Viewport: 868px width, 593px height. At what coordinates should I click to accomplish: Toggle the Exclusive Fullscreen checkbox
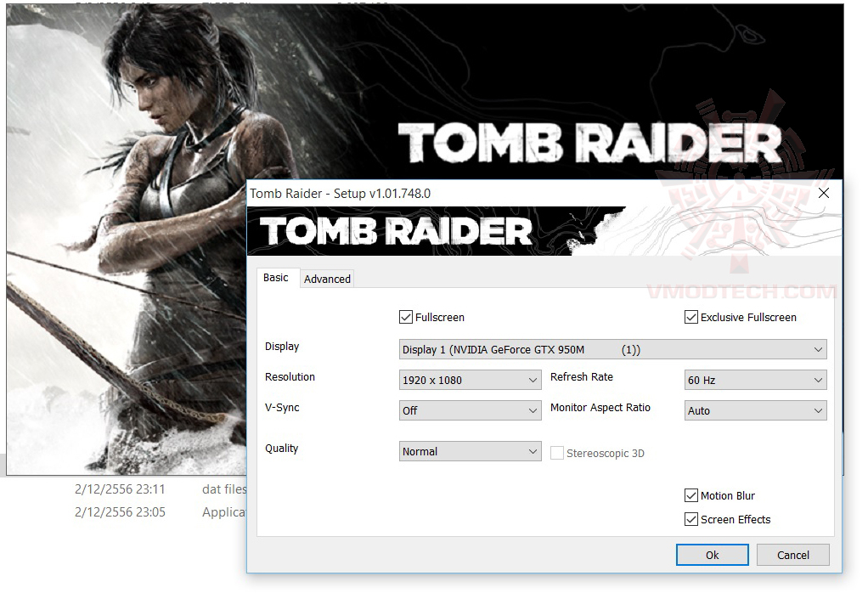pyautogui.click(x=690, y=317)
